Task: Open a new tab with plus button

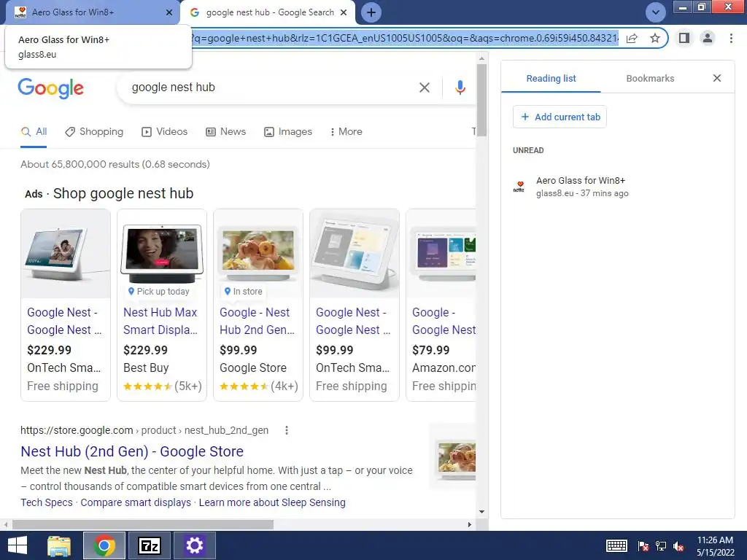Action: [x=371, y=12]
